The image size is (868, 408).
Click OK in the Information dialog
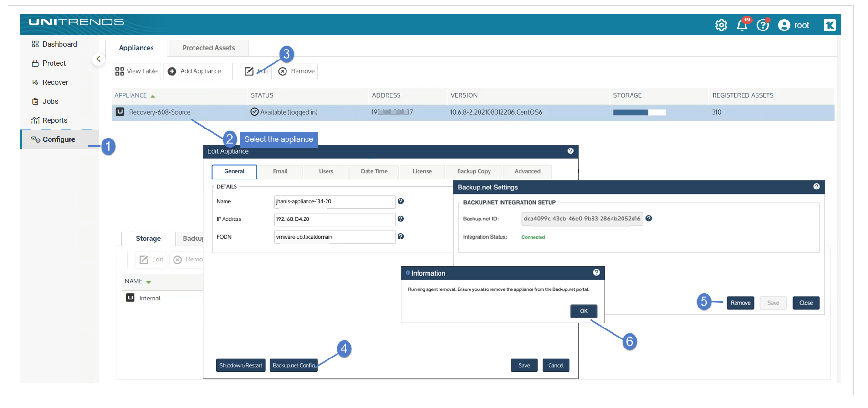(583, 311)
